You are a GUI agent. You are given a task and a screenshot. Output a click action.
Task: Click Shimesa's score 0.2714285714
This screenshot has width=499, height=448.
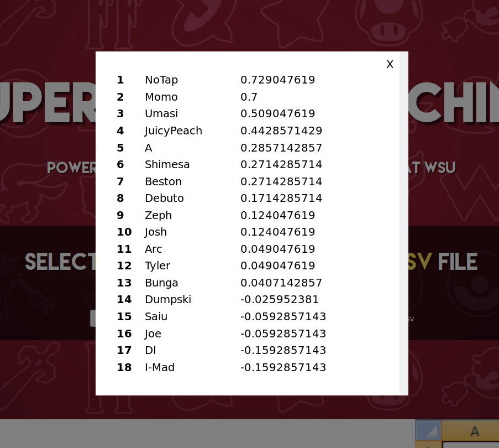pos(281,164)
